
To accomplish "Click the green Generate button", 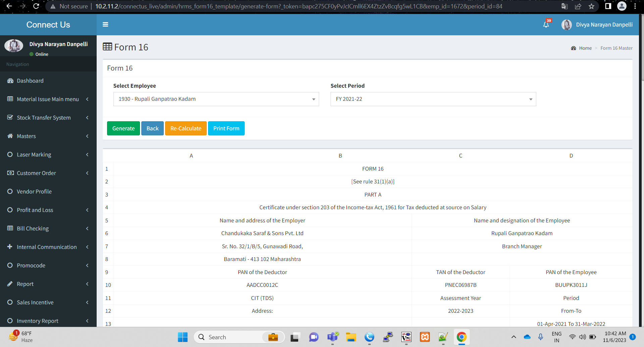I will [123, 128].
